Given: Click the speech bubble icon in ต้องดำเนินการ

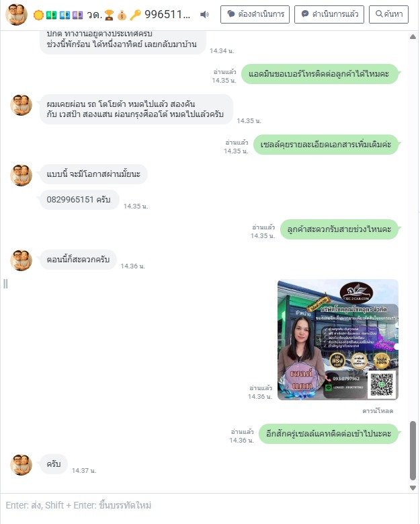Looking at the screenshot, I should 231,13.
